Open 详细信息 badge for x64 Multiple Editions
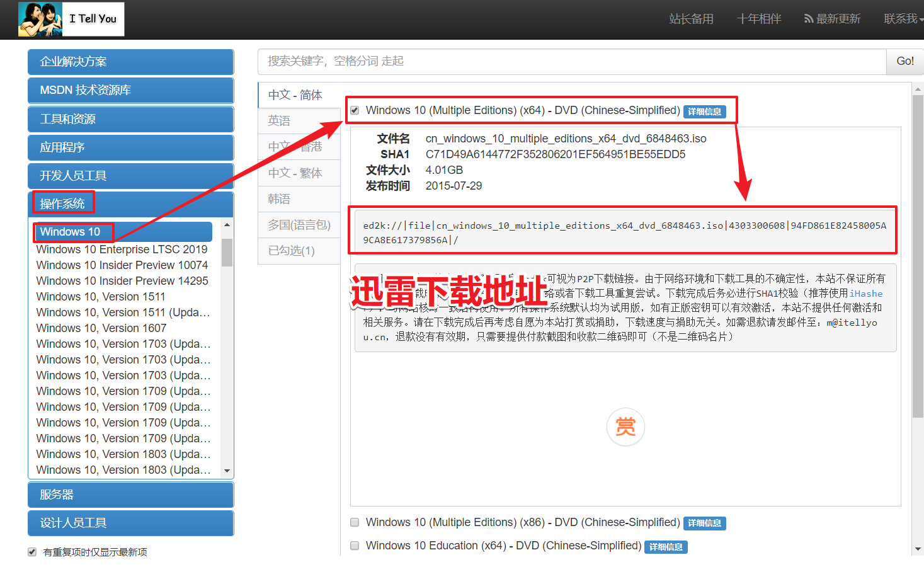The image size is (924, 567). [x=704, y=112]
